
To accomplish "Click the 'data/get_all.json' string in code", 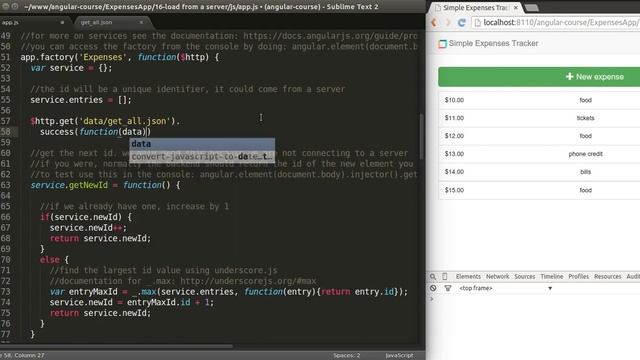I will (125, 121).
